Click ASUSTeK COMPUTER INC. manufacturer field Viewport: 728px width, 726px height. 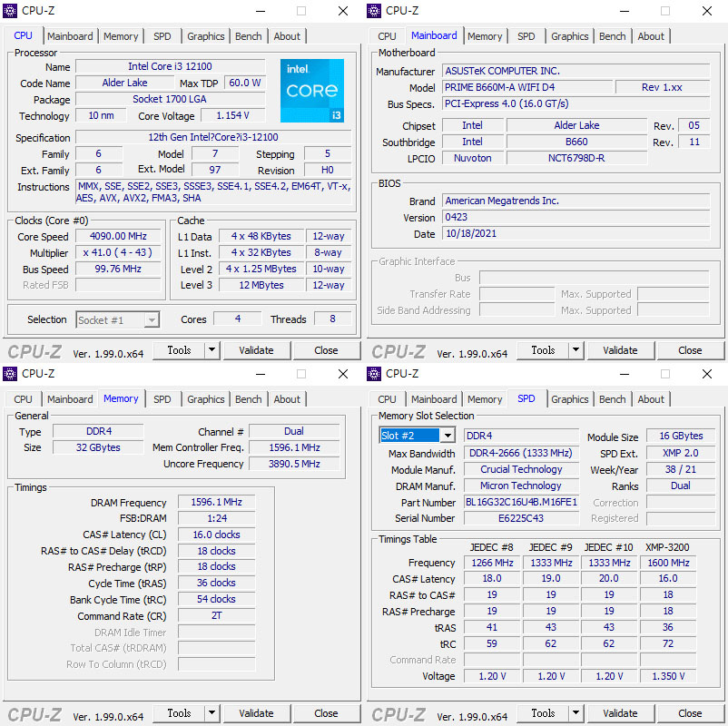click(576, 71)
